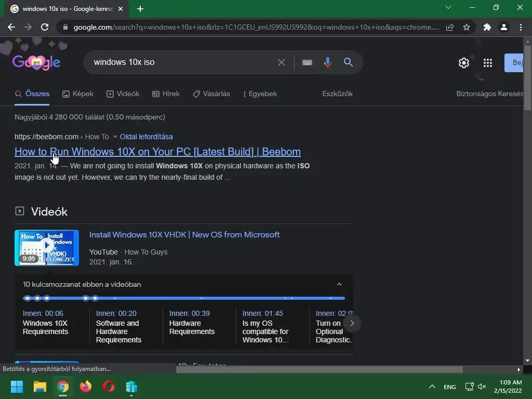Click the Oldal lefordítása link
The height and width of the screenshot is (399, 532).
pos(146,137)
